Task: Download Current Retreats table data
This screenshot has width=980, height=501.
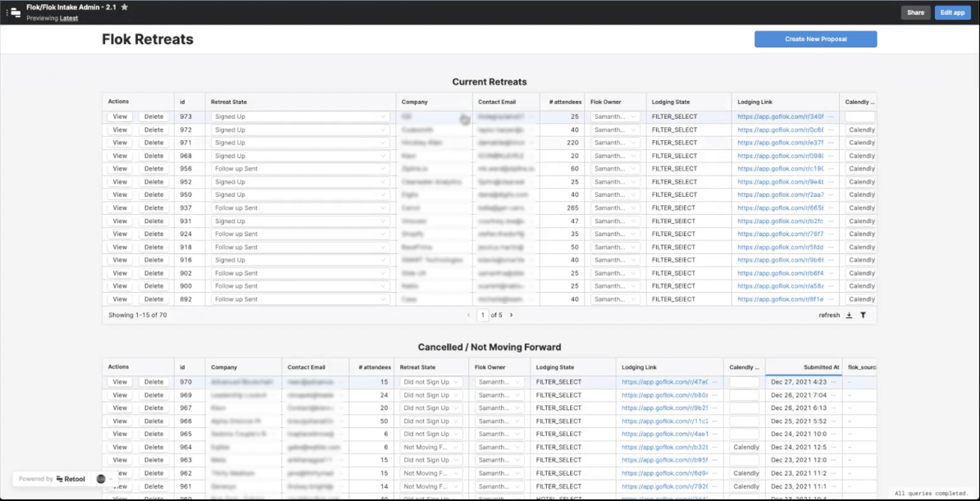Action: coord(849,316)
